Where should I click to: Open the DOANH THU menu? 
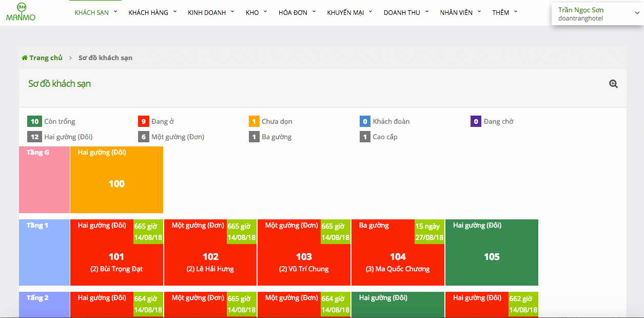coord(405,13)
